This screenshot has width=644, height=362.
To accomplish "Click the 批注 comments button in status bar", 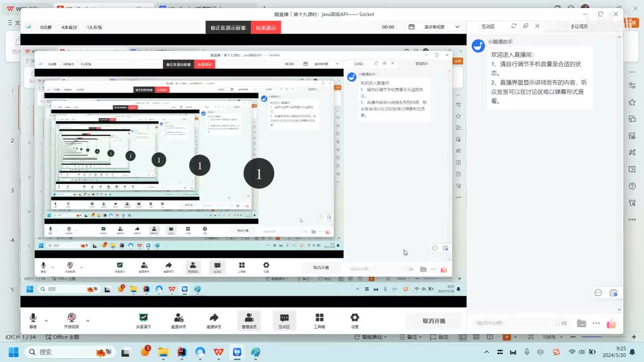I will pyautogui.click(x=439, y=337).
